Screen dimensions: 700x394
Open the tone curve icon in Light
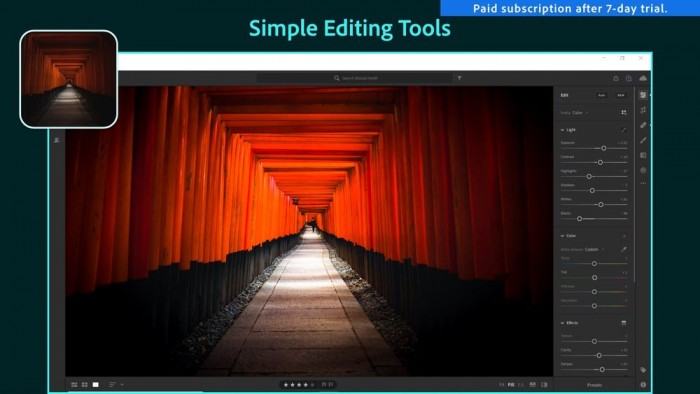pyautogui.click(x=624, y=130)
